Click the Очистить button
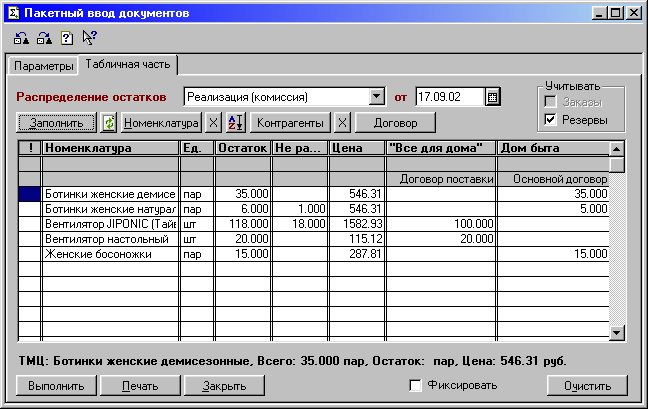The height and width of the screenshot is (409, 648). point(586,385)
